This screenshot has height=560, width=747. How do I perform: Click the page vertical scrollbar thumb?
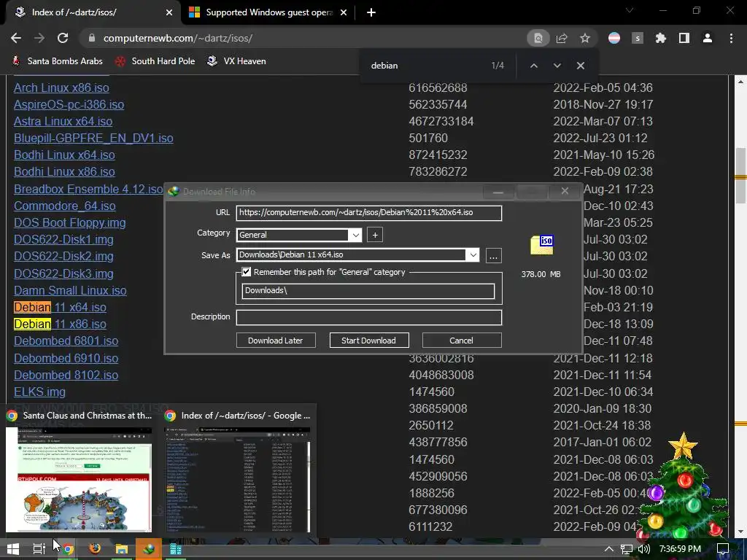click(740, 175)
